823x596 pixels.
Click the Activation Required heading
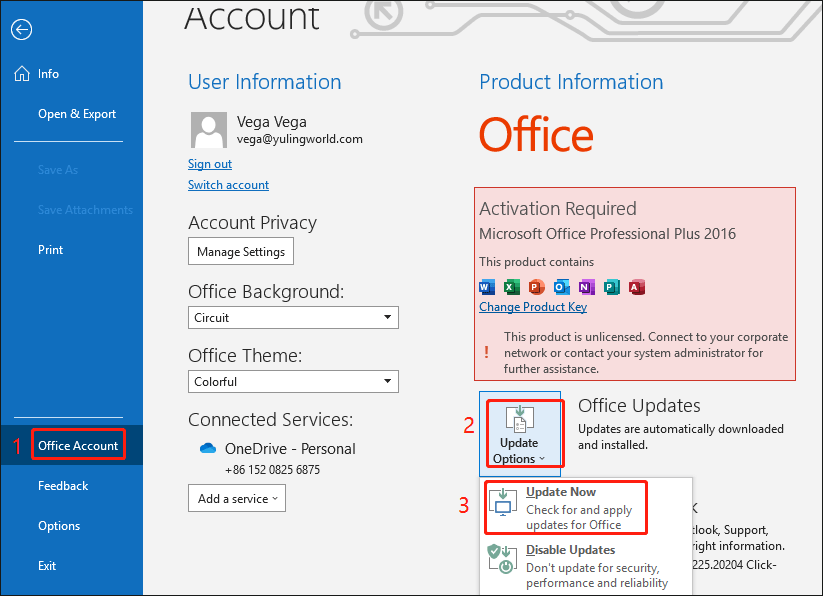(x=558, y=209)
